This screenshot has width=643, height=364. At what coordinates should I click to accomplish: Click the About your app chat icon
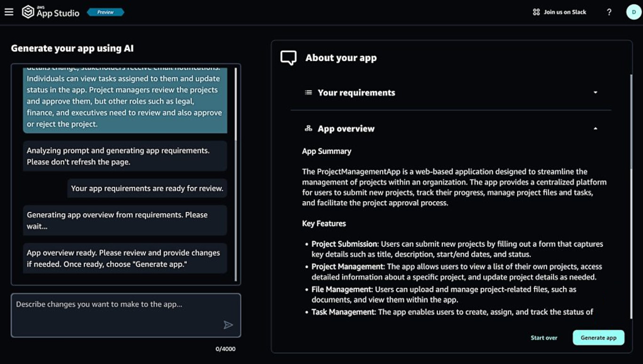point(289,58)
